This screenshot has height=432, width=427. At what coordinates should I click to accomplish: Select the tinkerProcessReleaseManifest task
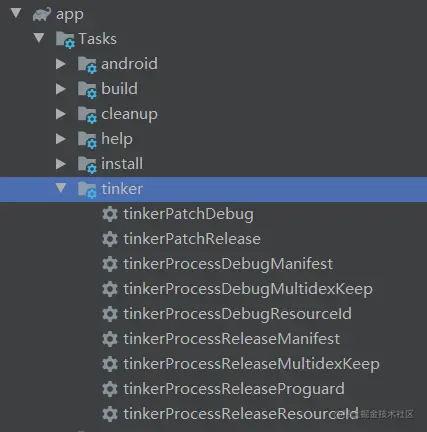232,339
